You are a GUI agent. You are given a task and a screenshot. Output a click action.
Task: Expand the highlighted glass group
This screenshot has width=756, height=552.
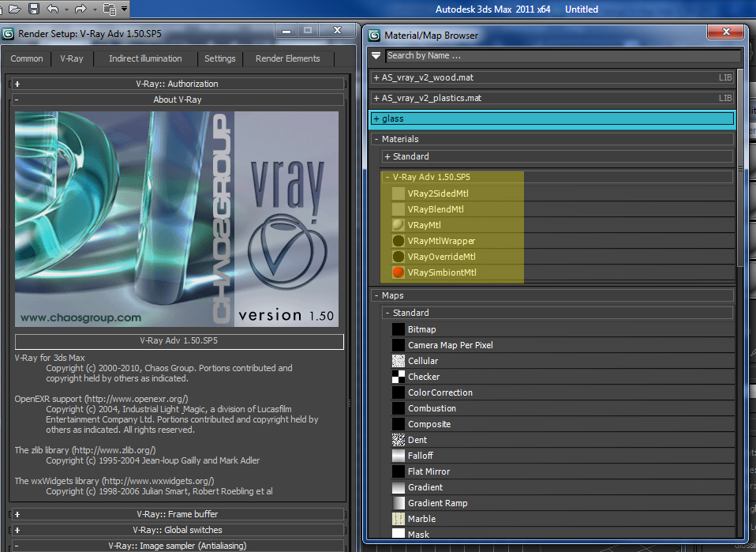click(x=552, y=118)
